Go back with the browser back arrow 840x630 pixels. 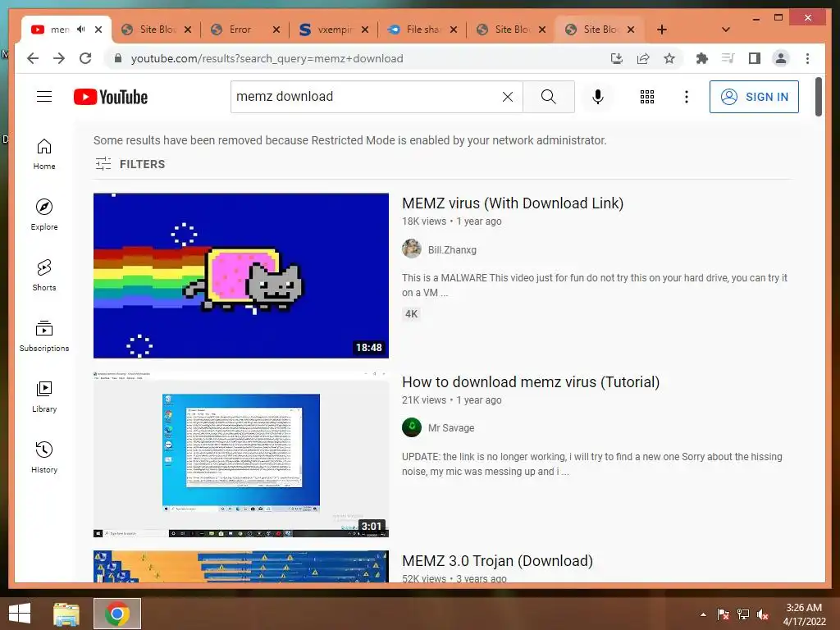(x=33, y=58)
